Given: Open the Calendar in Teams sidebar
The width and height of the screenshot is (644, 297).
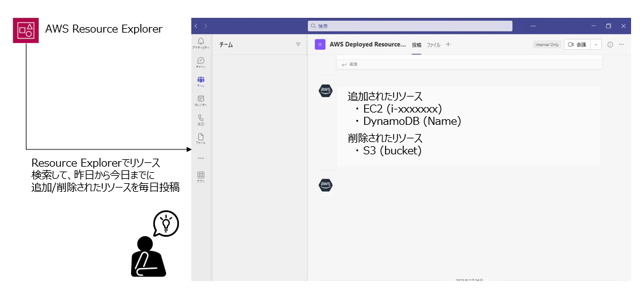Looking at the screenshot, I should 201,101.
